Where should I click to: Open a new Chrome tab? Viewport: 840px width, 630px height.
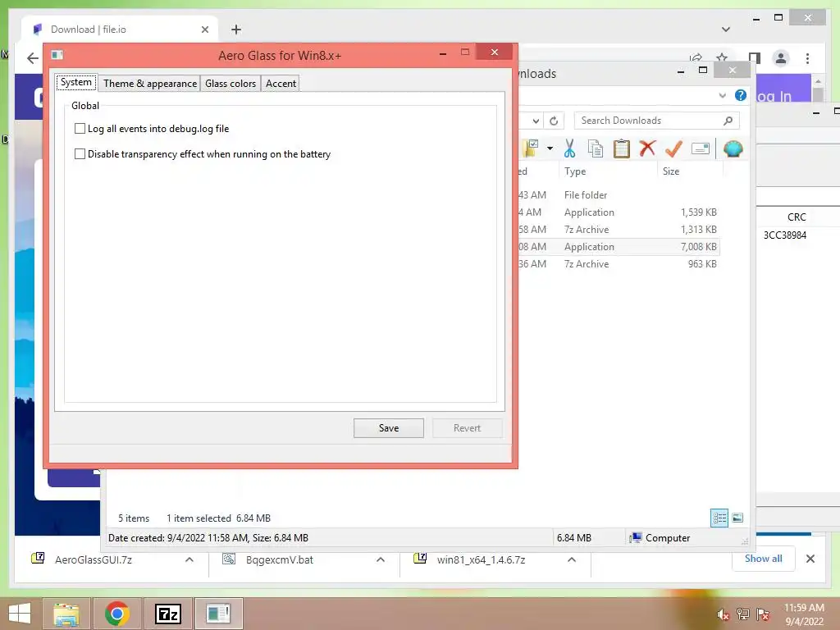pos(236,30)
